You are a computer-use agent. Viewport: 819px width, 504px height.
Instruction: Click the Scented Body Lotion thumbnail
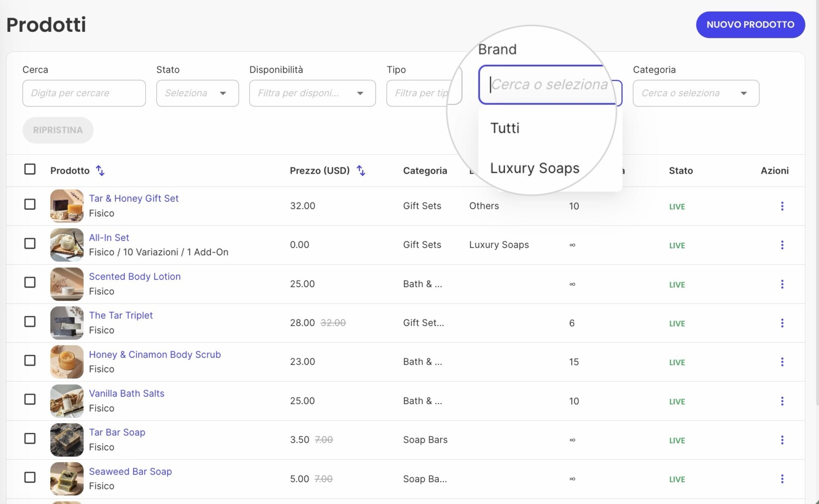pyautogui.click(x=67, y=284)
